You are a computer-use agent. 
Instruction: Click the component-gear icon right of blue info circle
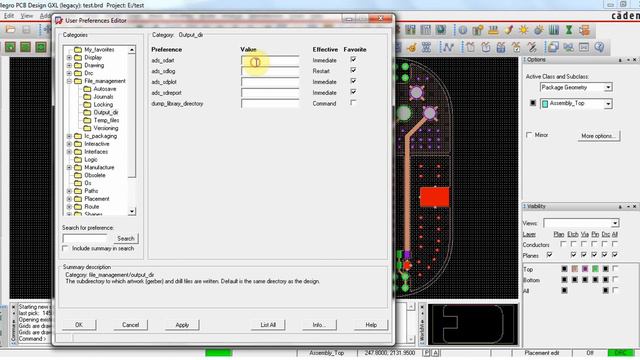tap(478, 30)
